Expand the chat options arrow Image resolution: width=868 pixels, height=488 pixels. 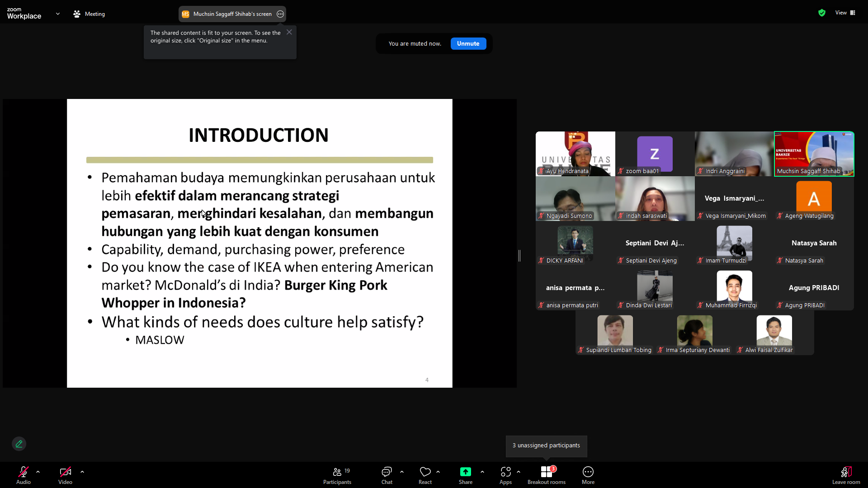coord(402,472)
